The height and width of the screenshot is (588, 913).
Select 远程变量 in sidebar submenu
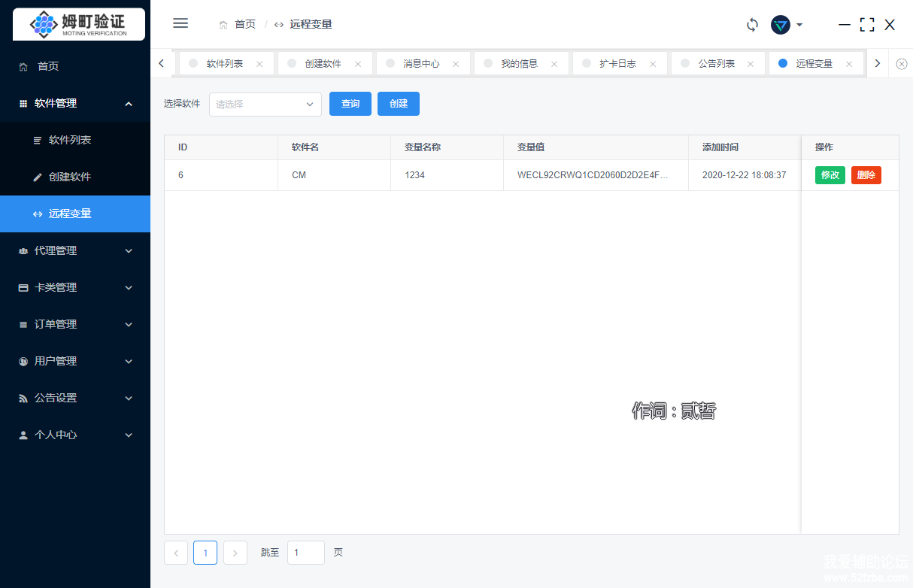click(75, 214)
